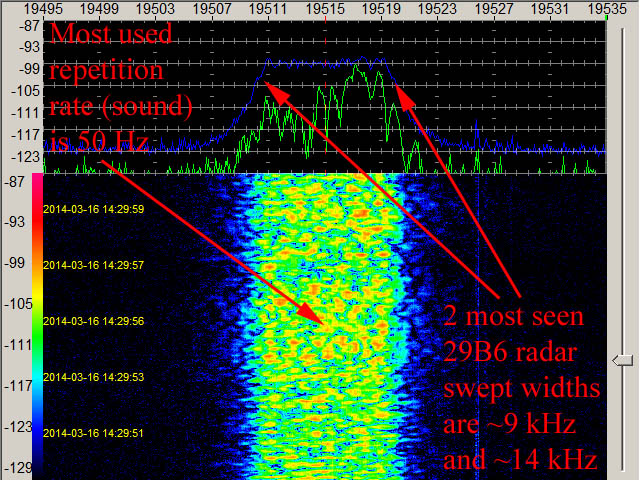Click the 19515 frequency label on top axis
Viewport: 640px width, 480px height.
pos(325,9)
